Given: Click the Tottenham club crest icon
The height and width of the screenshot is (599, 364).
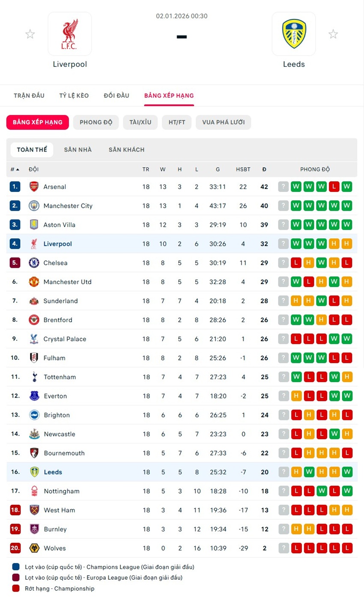Looking at the screenshot, I should click(x=33, y=377).
